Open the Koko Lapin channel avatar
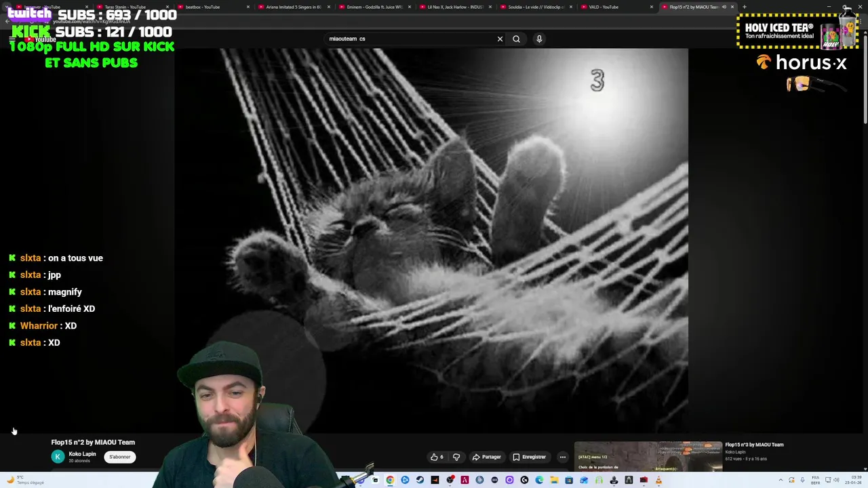 click(x=58, y=457)
